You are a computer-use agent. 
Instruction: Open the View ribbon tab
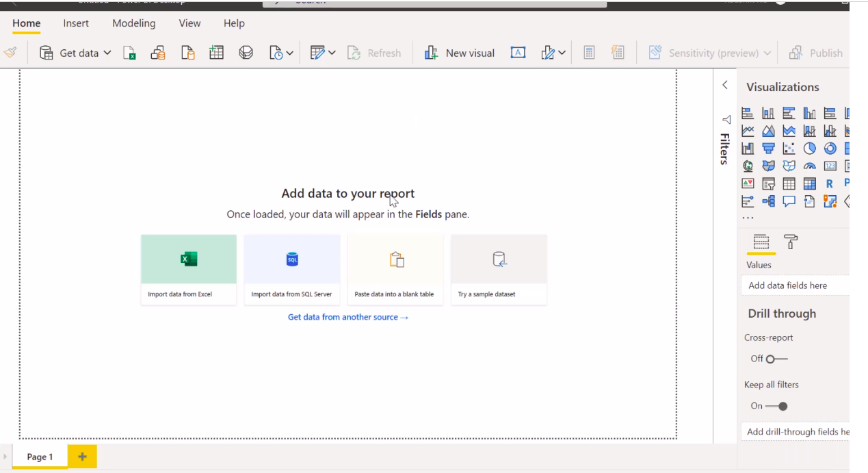189,23
